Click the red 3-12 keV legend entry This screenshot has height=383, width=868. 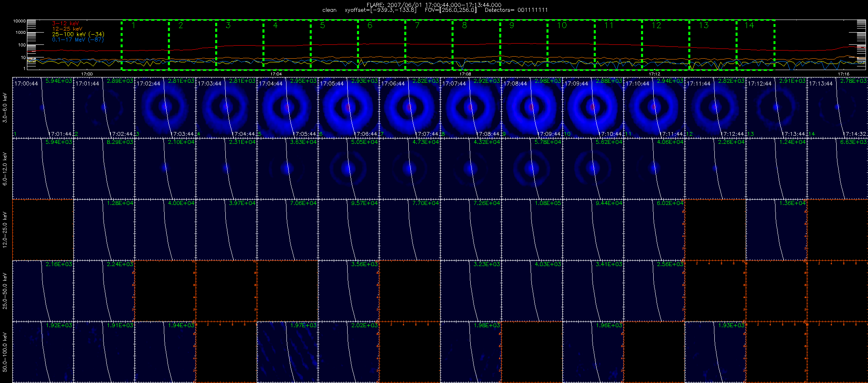pyautogui.click(x=66, y=24)
